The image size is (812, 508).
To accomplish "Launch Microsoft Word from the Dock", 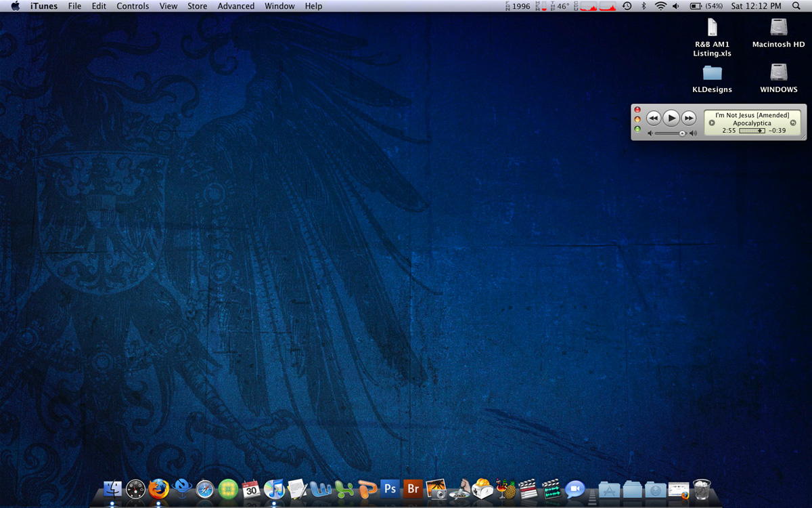I will pyautogui.click(x=319, y=489).
